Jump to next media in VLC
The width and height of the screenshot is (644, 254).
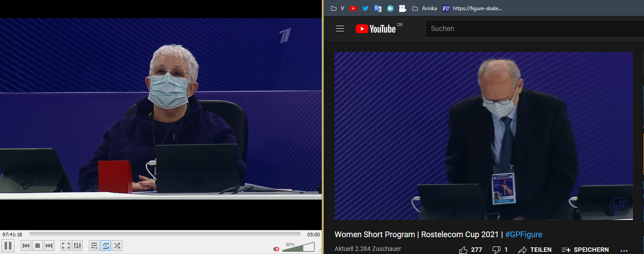49,245
